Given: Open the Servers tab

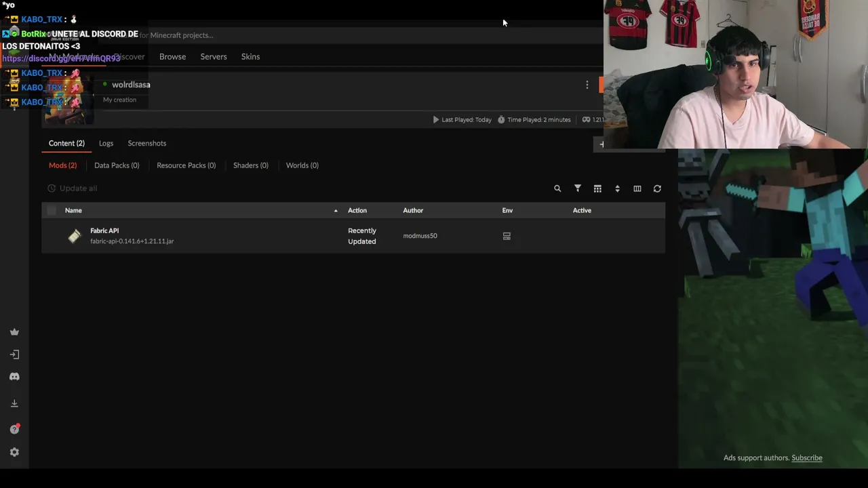Looking at the screenshot, I should (x=214, y=57).
